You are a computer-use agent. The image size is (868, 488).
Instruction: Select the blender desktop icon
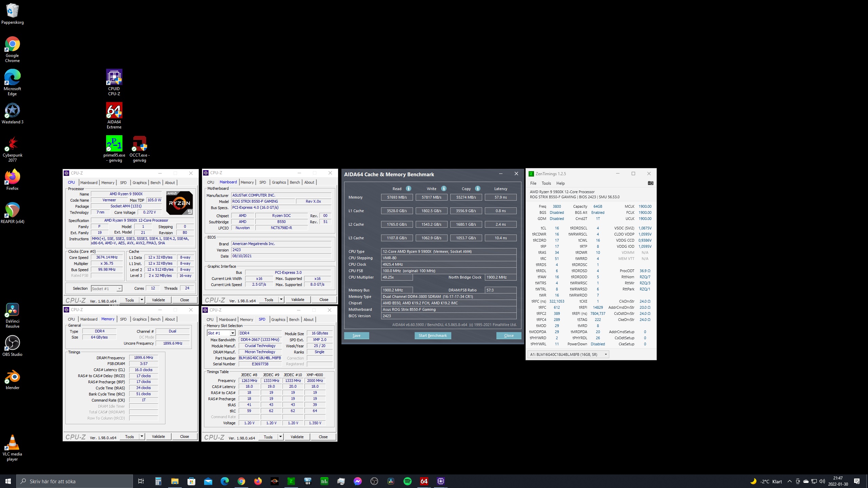click(x=13, y=379)
